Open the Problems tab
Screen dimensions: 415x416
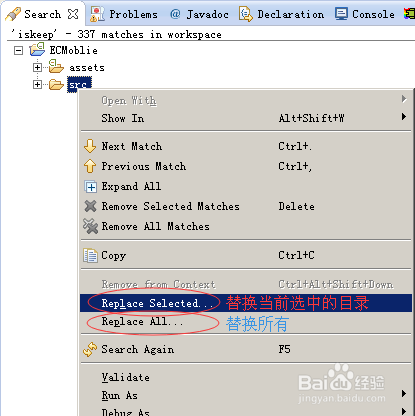click(124, 14)
